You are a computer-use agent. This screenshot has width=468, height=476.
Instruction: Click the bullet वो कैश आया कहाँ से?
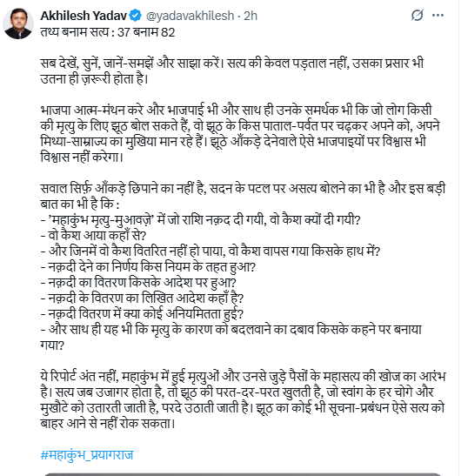[x=93, y=236]
